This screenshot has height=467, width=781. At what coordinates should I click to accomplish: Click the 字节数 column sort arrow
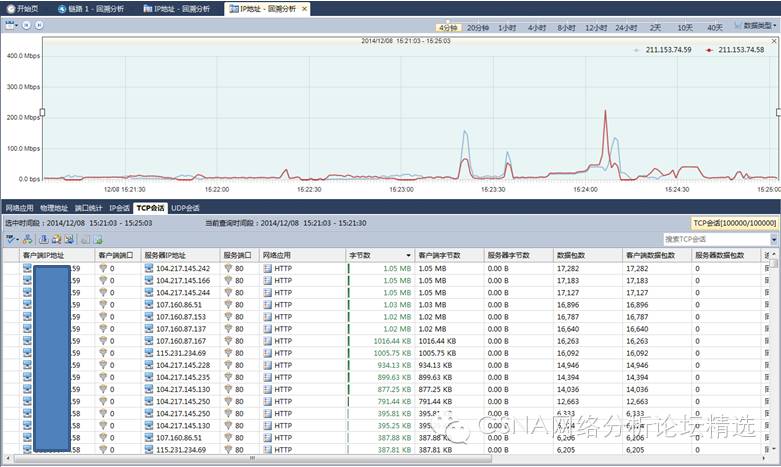click(x=408, y=256)
